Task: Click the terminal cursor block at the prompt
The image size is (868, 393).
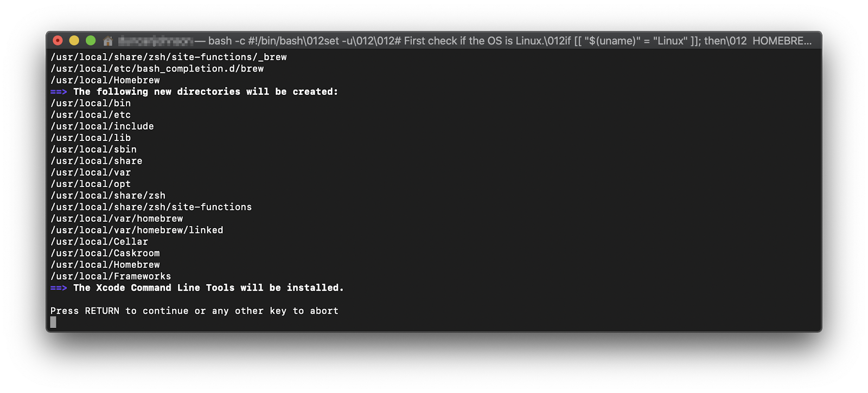Action: 53,322
